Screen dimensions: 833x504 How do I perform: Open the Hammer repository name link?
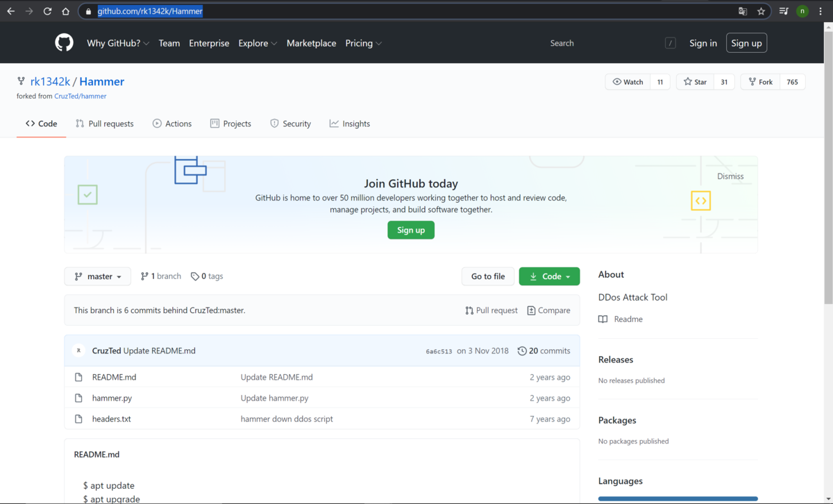(x=102, y=81)
